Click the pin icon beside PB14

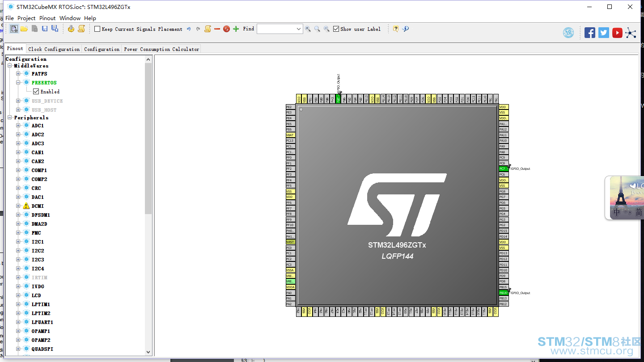[509, 290]
